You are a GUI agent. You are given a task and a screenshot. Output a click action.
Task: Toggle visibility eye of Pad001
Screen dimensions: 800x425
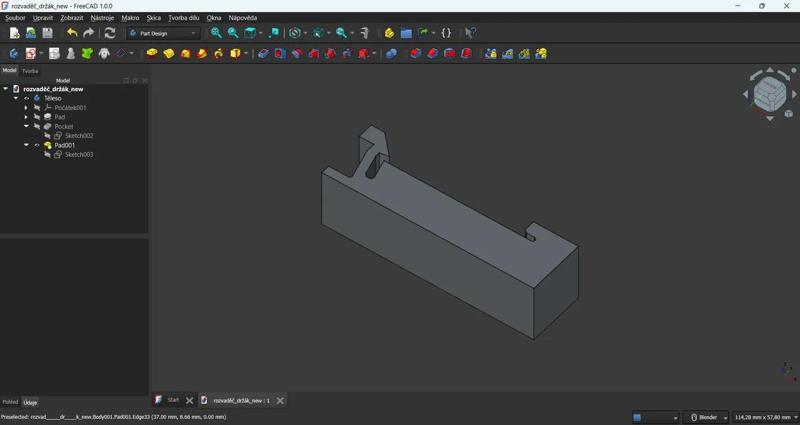click(37, 145)
